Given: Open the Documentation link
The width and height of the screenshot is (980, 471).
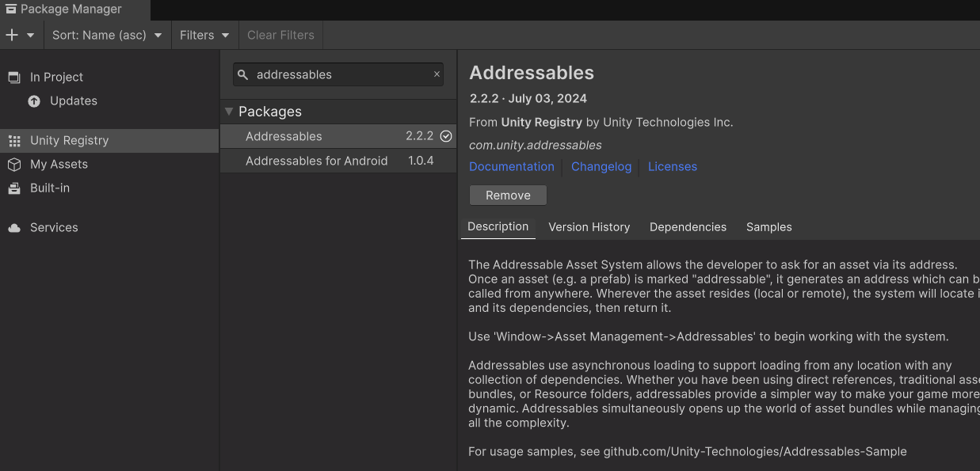Looking at the screenshot, I should tap(511, 166).
